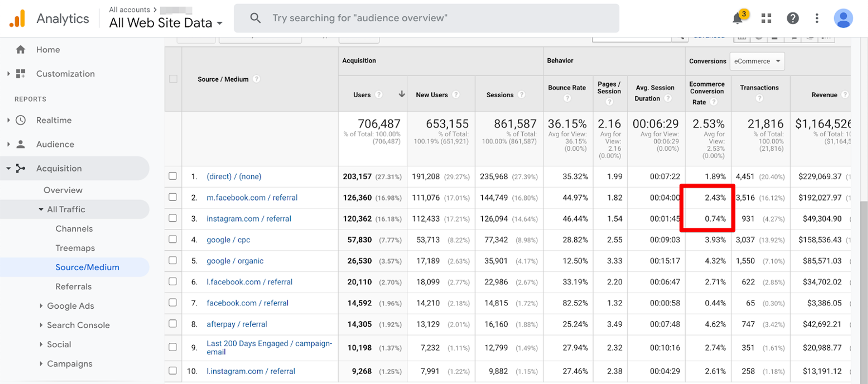Image resolution: width=868 pixels, height=384 pixels.
Task: Tick the google / cpc row checkbox
Action: pyautogui.click(x=173, y=239)
